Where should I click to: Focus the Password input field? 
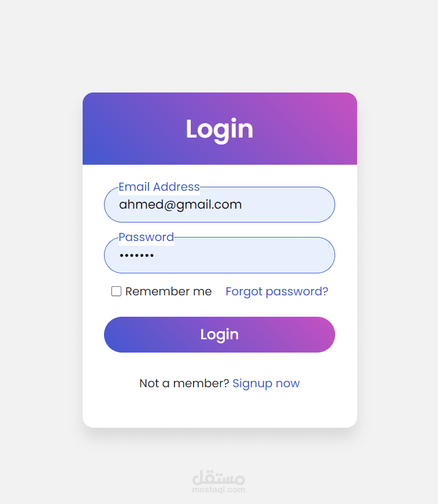[x=220, y=255]
